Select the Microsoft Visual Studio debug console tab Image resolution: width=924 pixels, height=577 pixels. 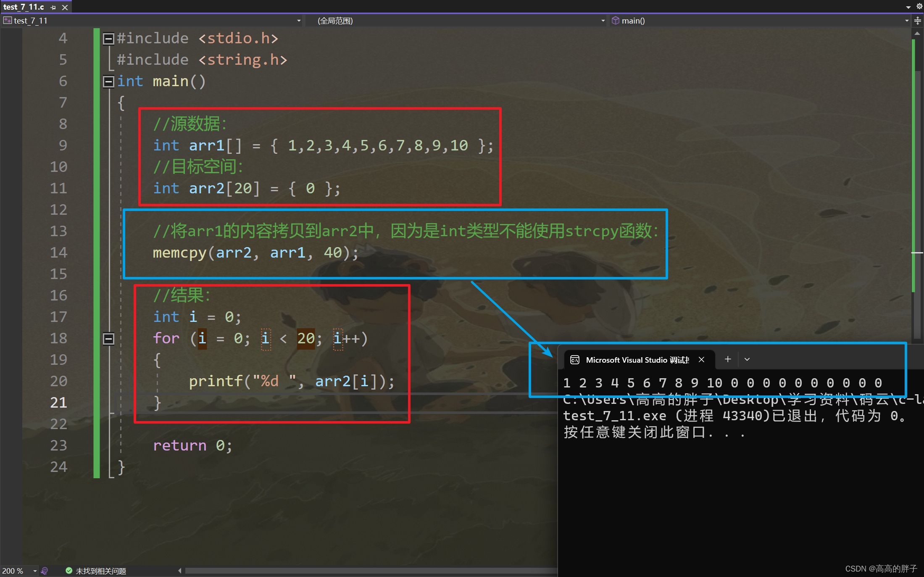point(637,360)
